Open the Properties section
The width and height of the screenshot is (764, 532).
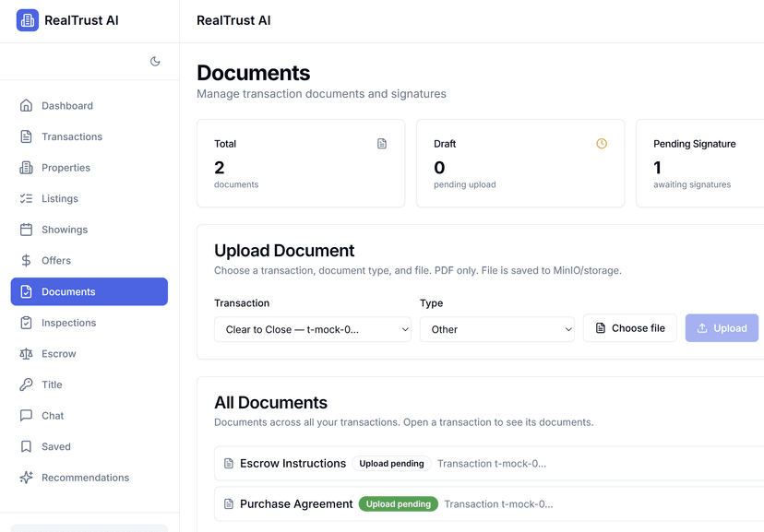pyautogui.click(x=29, y=167)
